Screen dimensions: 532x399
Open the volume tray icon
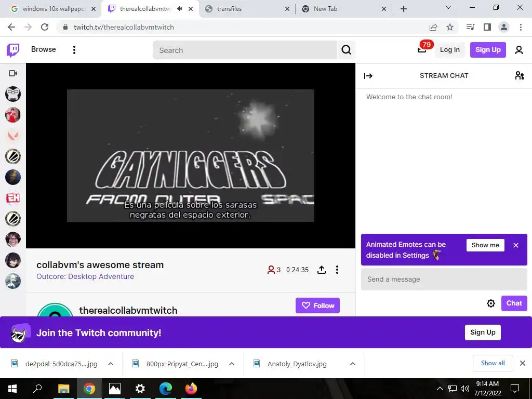point(464,389)
